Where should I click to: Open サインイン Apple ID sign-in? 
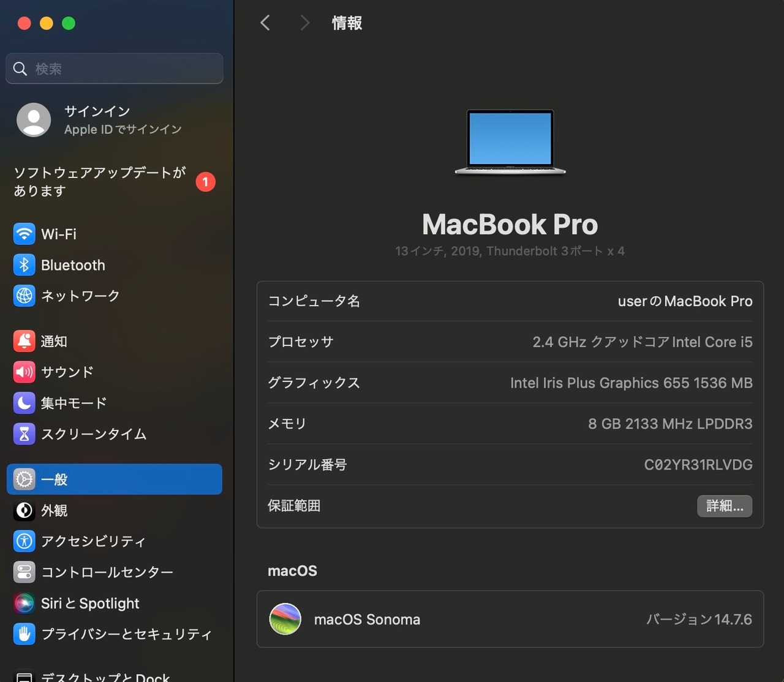point(115,119)
